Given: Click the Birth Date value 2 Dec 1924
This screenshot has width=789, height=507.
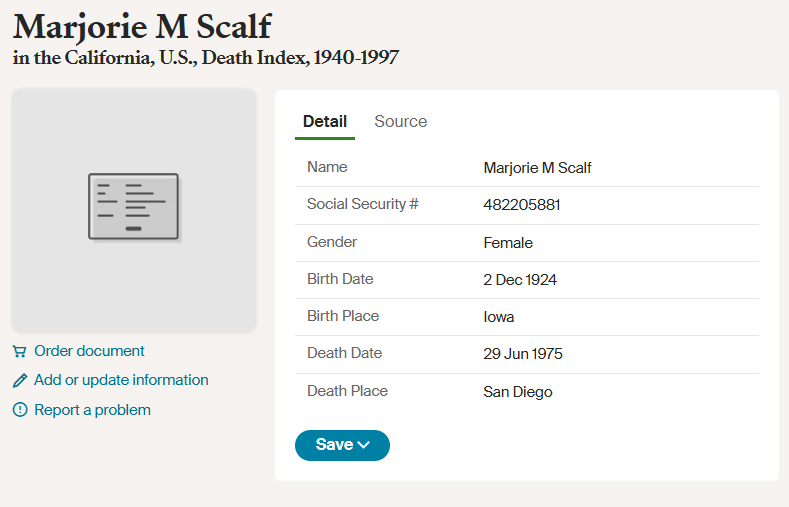Looking at the screenshot, I should point(520,280).
